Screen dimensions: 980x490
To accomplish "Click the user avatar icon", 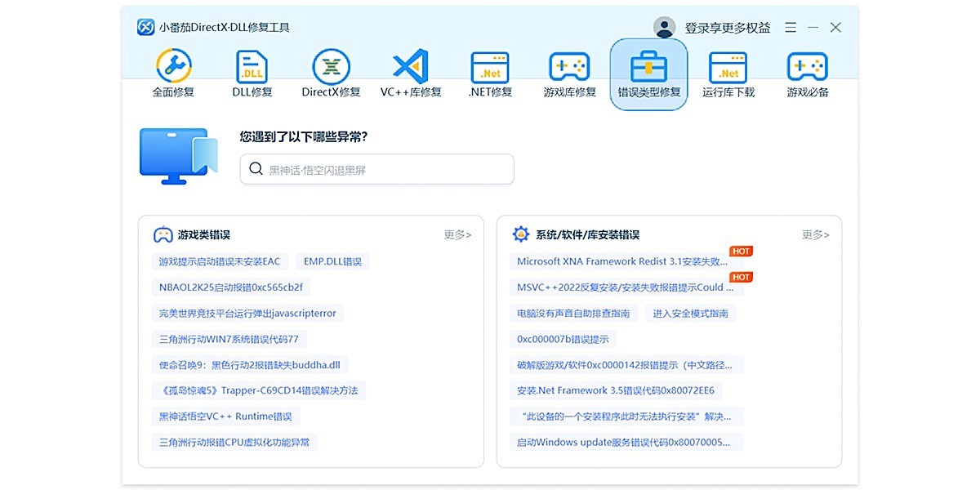I will click(x=665, y=26).
